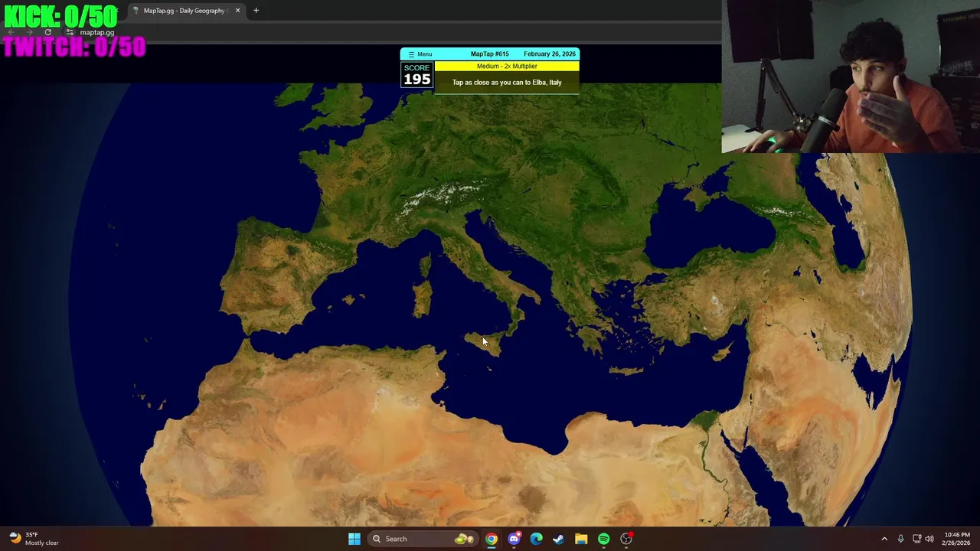
Task: Click the Medium - 2x Multiplier banner
Action: tap(507, 67)
